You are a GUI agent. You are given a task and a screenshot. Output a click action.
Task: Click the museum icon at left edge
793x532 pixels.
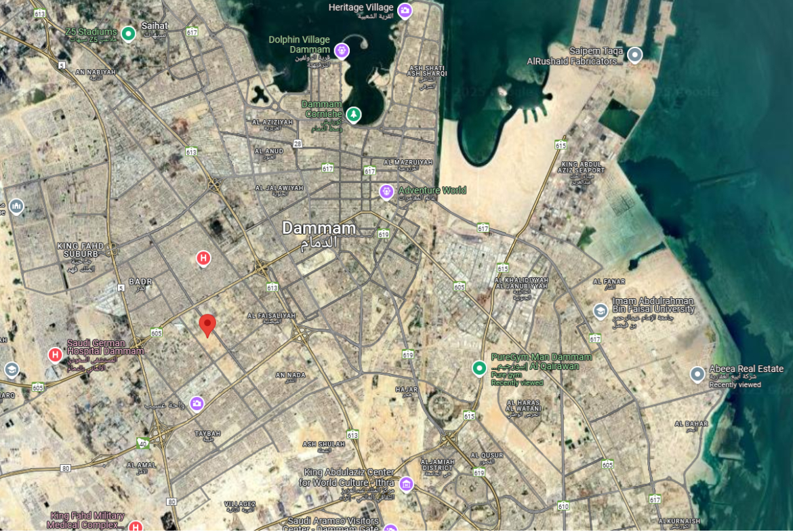point(16,206)
